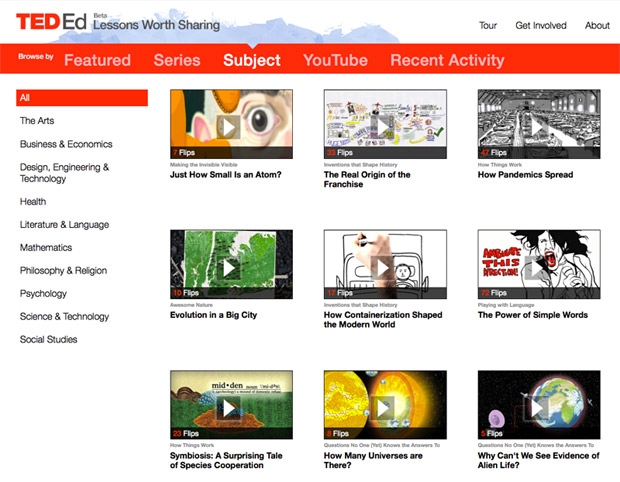Click Inventions that Shape History label above Franchise
The height and width of the screenshot is (482, 620).
[x=361, y=164]
